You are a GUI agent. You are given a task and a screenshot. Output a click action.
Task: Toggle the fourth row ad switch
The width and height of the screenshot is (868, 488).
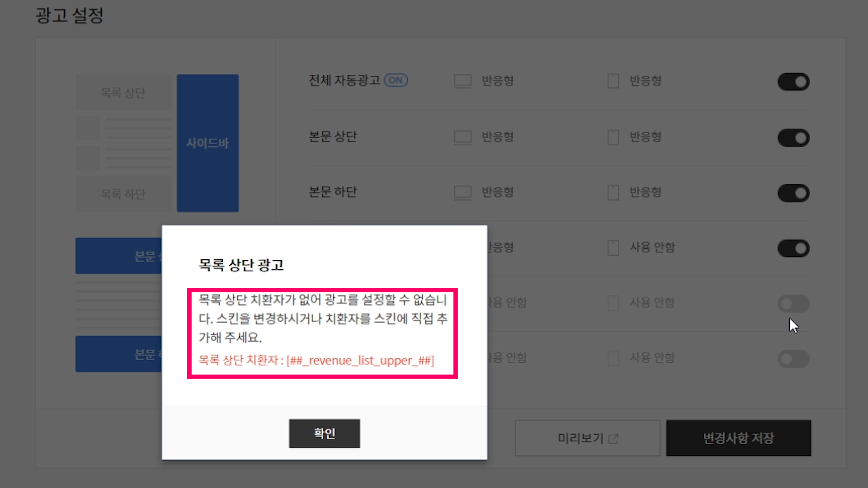tap(793, 249)
